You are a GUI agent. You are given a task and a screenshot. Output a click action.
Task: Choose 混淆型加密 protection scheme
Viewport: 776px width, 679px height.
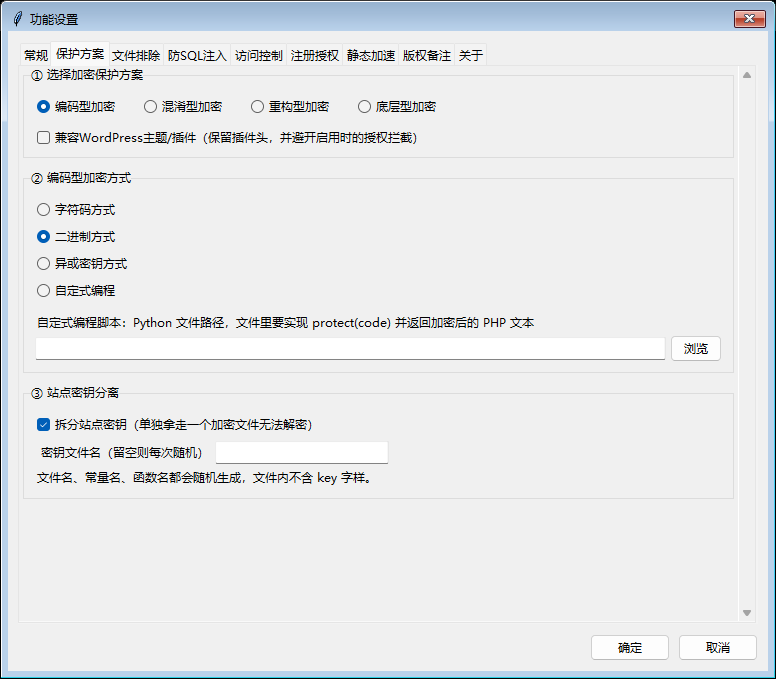[x=183, y=106]
